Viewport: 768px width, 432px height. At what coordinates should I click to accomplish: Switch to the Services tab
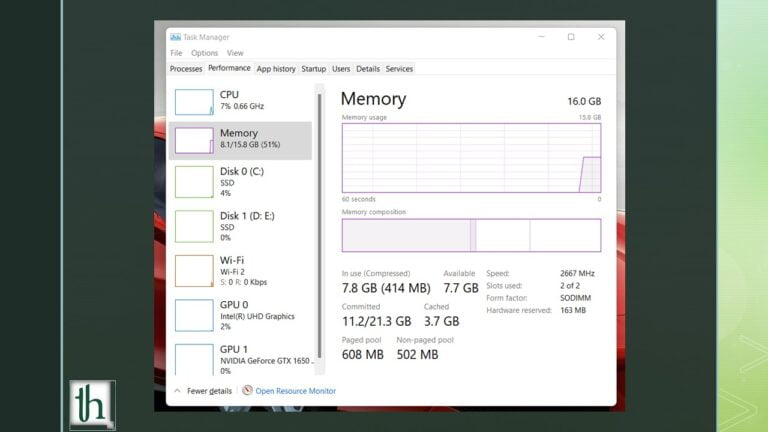click(399, 69)
